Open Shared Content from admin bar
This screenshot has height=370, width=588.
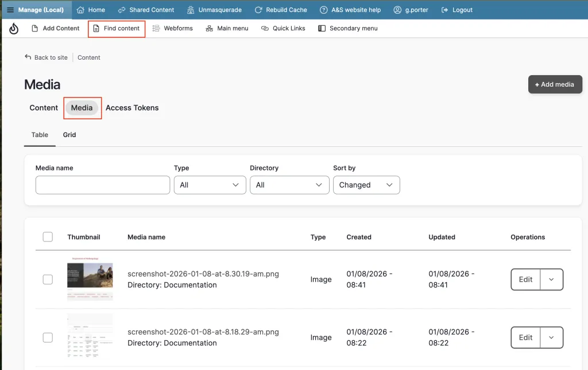click(146, 10)
